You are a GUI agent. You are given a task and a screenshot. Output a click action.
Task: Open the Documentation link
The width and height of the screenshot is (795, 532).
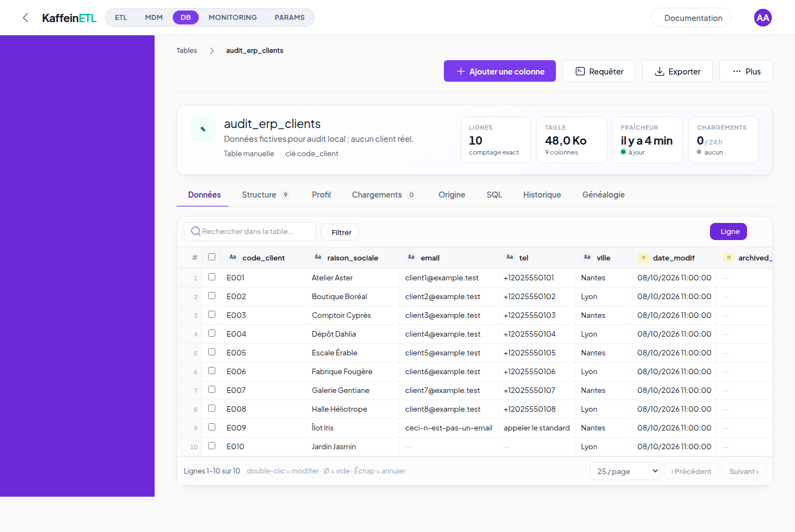pyautogui.click(x=691, y=18)
